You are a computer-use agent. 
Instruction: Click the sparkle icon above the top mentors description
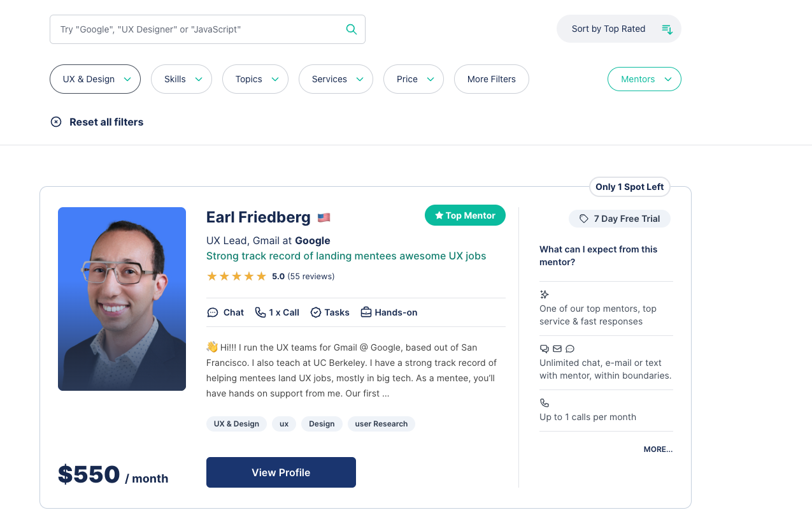pyautogui.click(x=544, y=294)
